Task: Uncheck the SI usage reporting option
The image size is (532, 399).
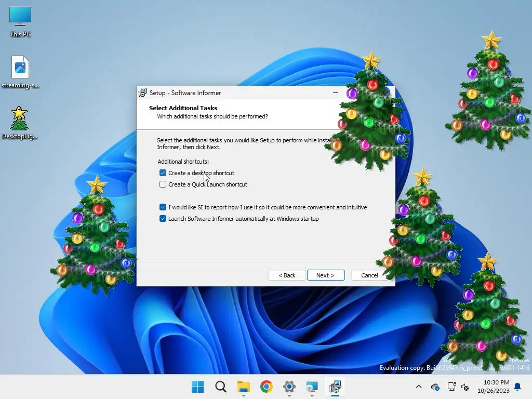Action: coord(163,207)
